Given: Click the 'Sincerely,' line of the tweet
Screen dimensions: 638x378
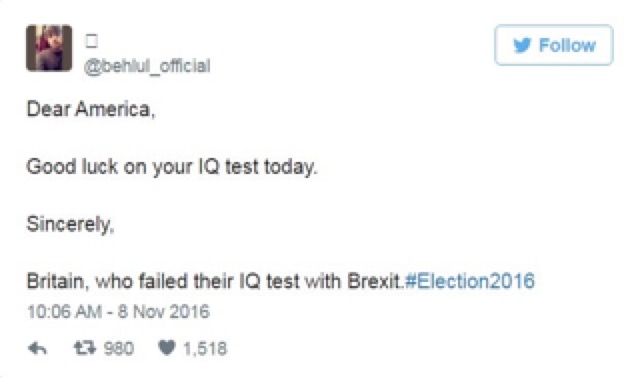Looking at the screenshot, I should pos(70,224).
